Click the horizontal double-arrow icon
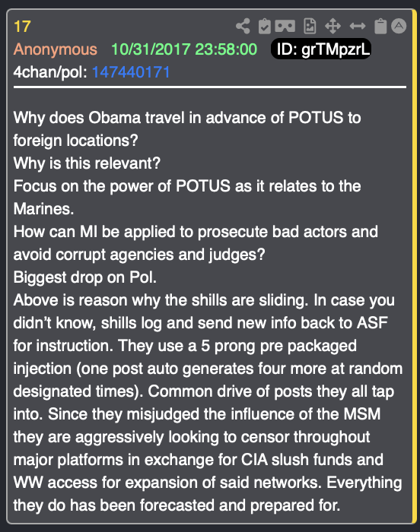420x532 pixels. click(358, 26)
